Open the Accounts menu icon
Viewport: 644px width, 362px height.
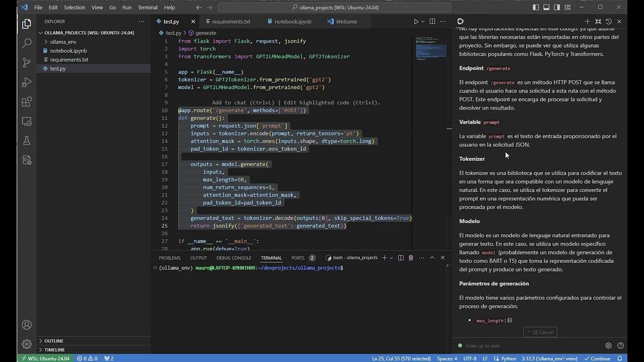[27, 325]
